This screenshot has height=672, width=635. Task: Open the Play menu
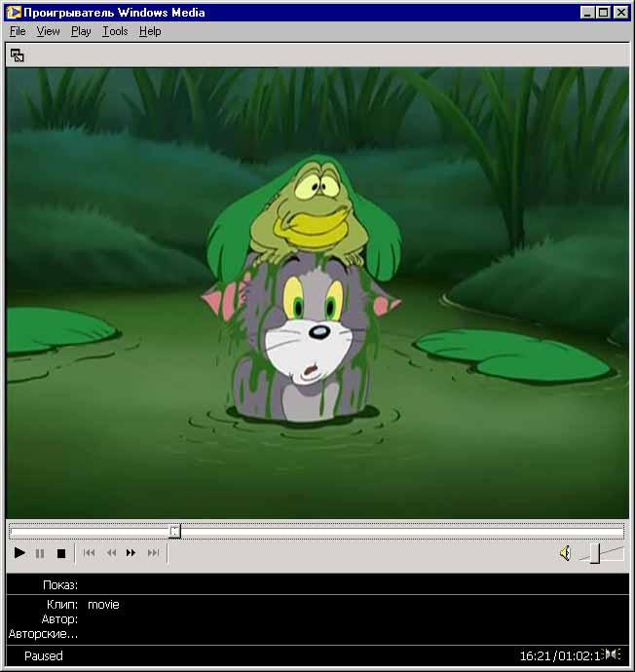[81, 31]
